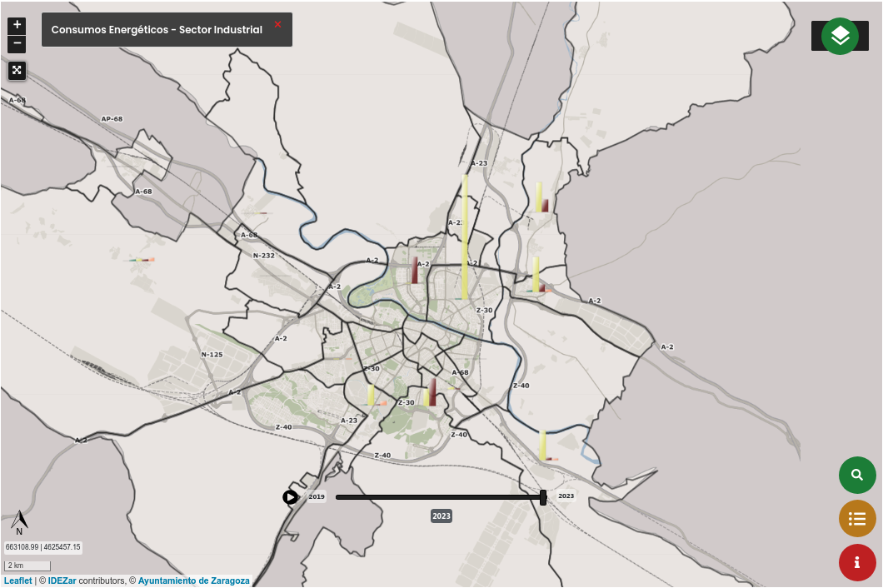This screenshot has width=883, height=588.
Task: Open the red information button
Action: click(857, 562)
